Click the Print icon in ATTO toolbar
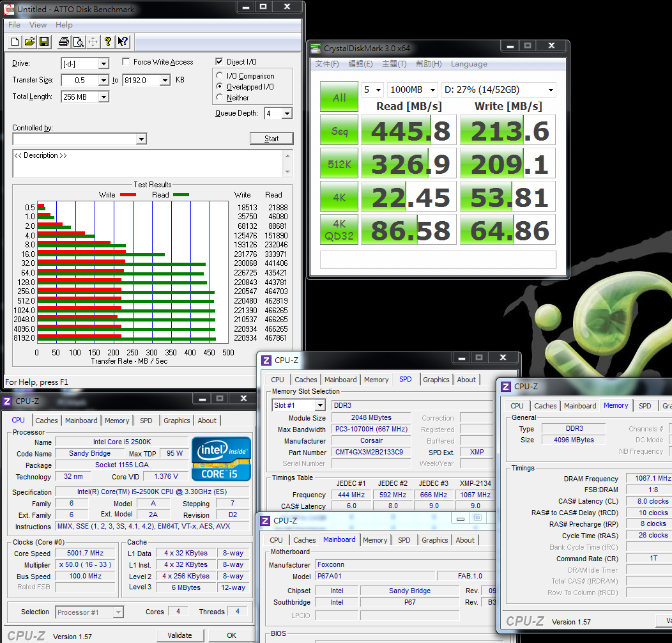 [63, 42]
